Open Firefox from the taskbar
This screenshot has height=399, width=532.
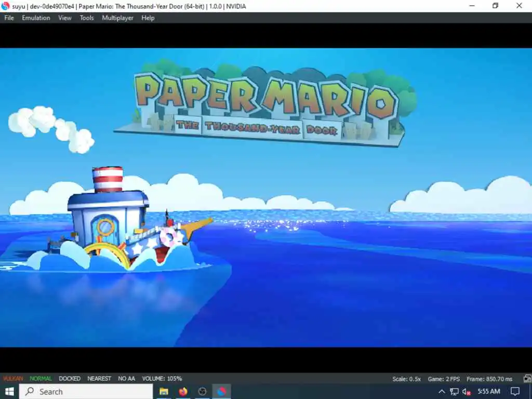click(x=183, y=392)
